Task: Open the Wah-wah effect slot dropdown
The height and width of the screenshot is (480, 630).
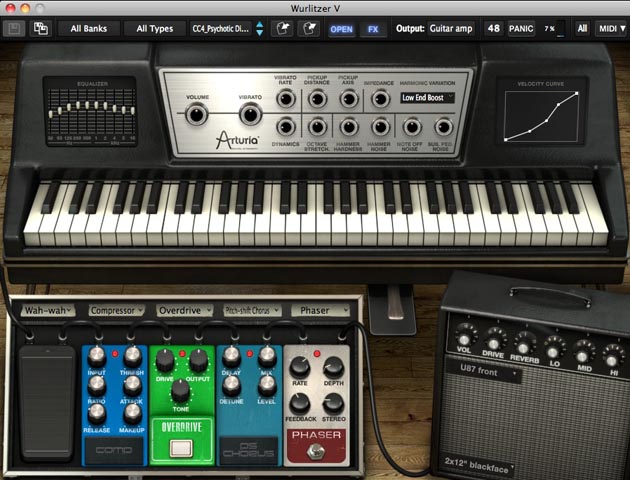Action: (x=48, y=310)
